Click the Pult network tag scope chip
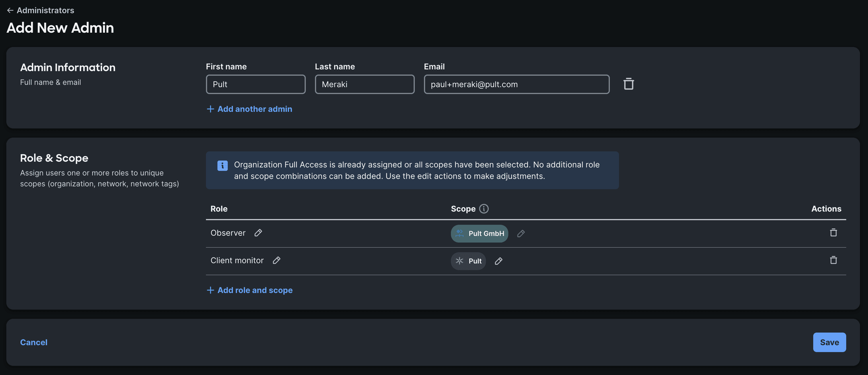This screenshot has height=375, width=868. coord(468,261)
